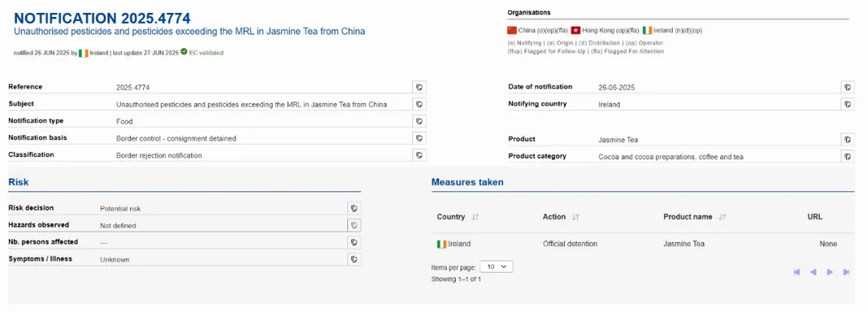Copy the Date of notification value

click(x=848, y=87)
